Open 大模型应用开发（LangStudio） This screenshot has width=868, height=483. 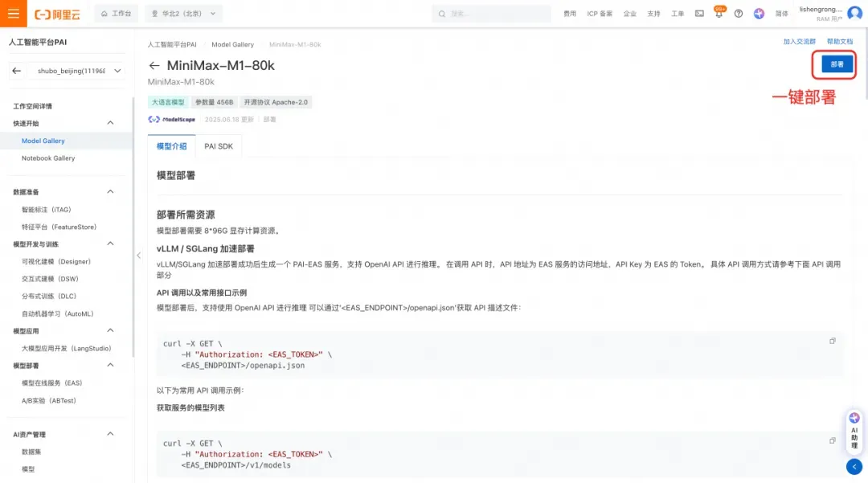[67, 349]
